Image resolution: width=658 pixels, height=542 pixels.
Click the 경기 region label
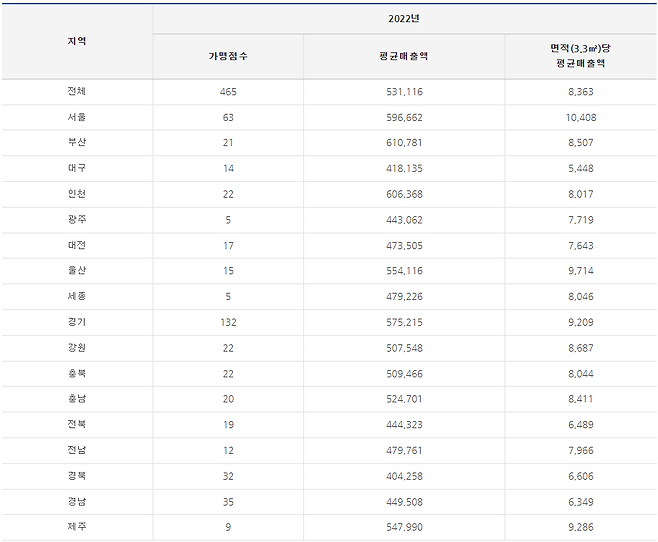[x=76, y=322]
